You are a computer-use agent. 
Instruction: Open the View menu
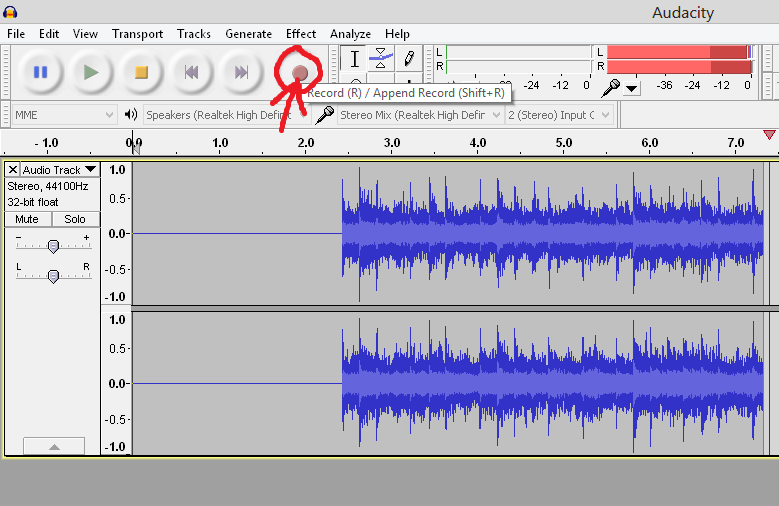(x=85, y=34)
